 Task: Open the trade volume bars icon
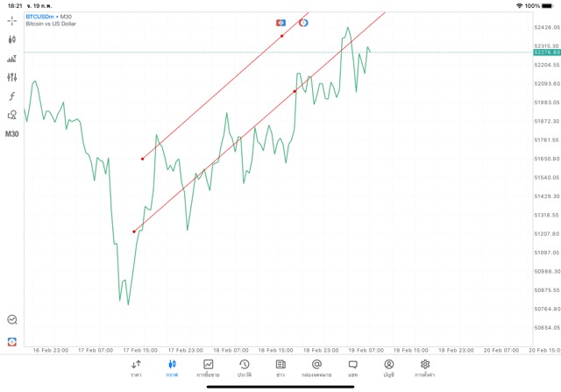tap(12, 59)
